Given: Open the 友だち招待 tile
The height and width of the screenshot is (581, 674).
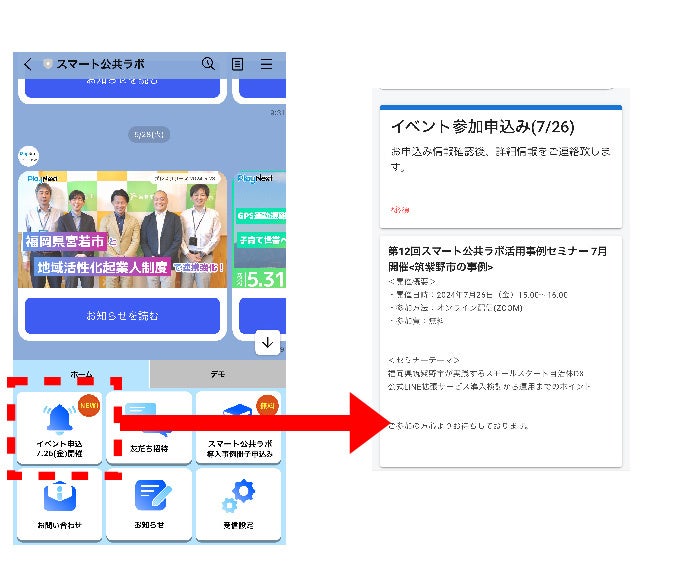Looking at the screenshot, I should 149,428.
